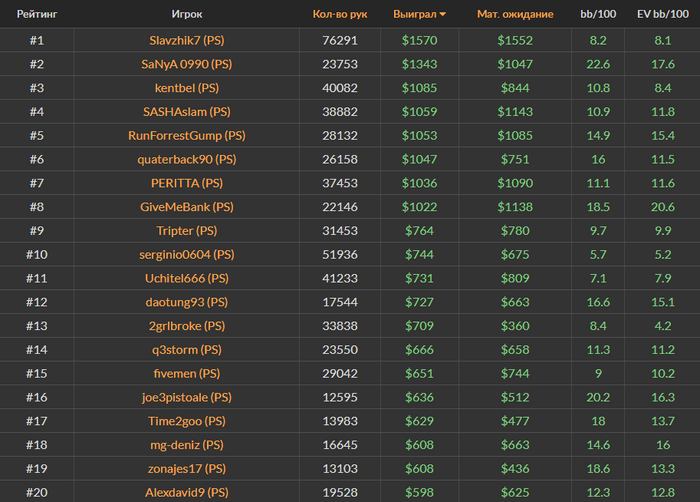Click the bb/100 column header

click(x=598, y=15)
